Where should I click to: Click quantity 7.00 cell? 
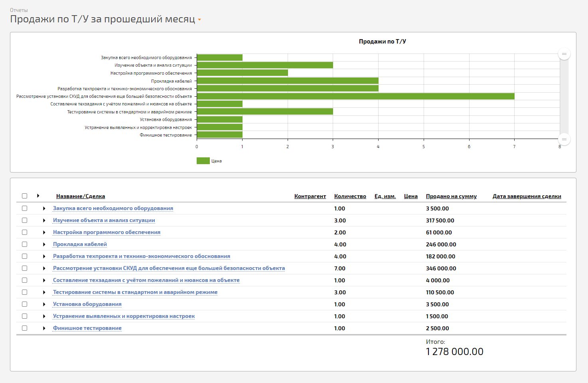point(340,268)
